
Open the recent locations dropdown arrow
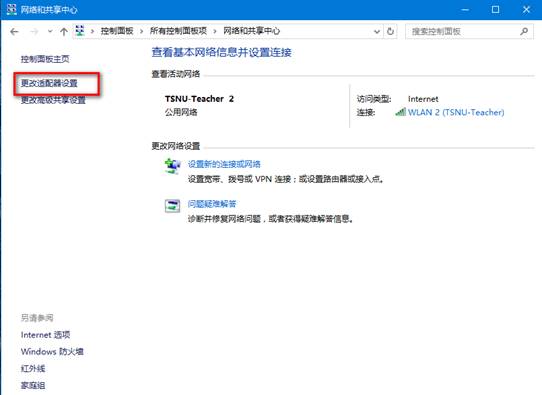point(50,31)
